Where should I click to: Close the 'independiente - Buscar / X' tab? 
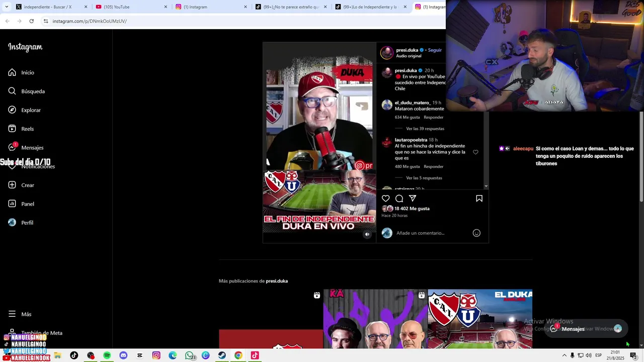tap(86, 7)
